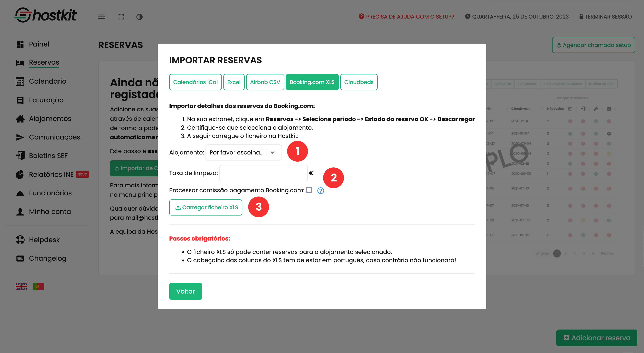Sort by Hóspedes column header

pos(555,109)
